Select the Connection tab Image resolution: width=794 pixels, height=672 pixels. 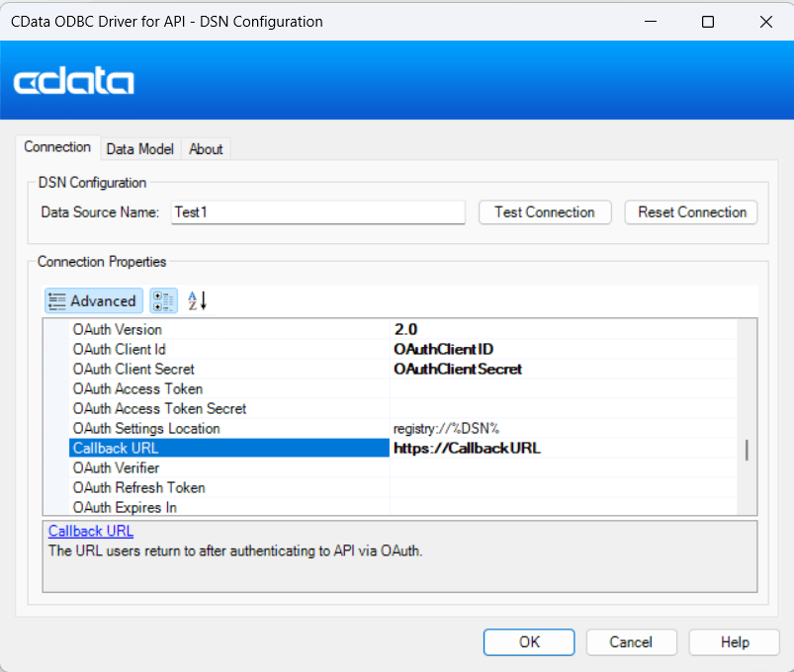(57, 147)
